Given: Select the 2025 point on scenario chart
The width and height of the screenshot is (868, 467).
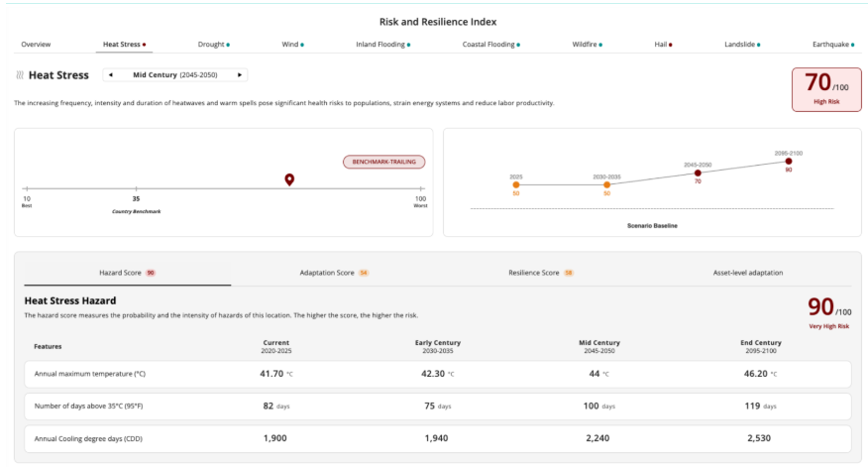Looking at the screenshot, I should click(515, 184).
